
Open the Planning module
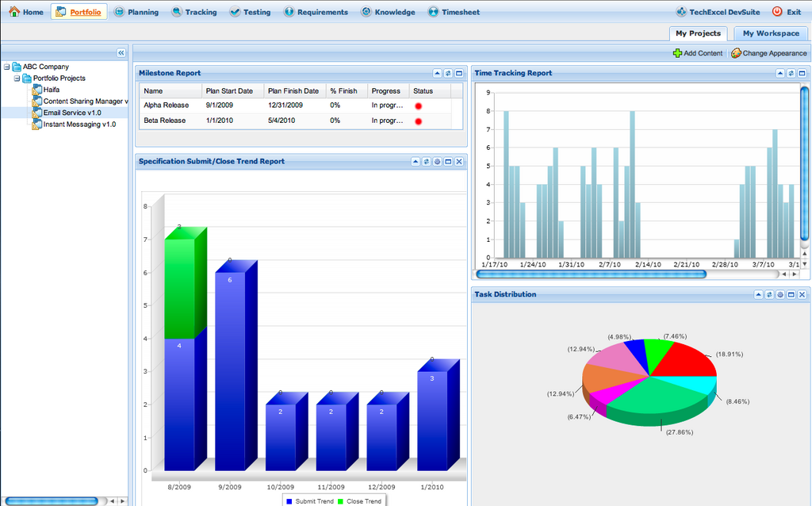coord(136,12)
